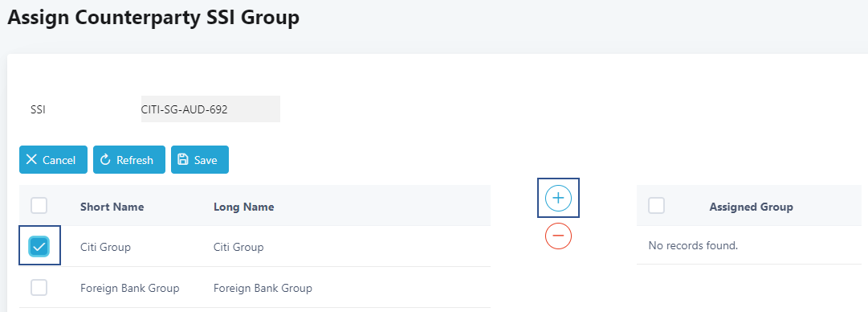
Task: Select the Foreign Bank Group long name cell
Action: tap(263, 288)
